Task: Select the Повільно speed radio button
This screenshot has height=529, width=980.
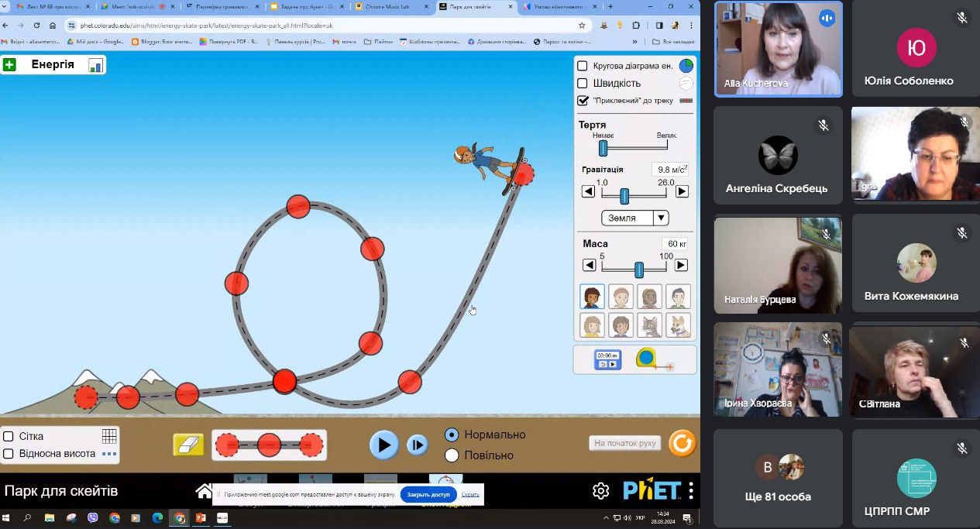Action: [452, 455]
